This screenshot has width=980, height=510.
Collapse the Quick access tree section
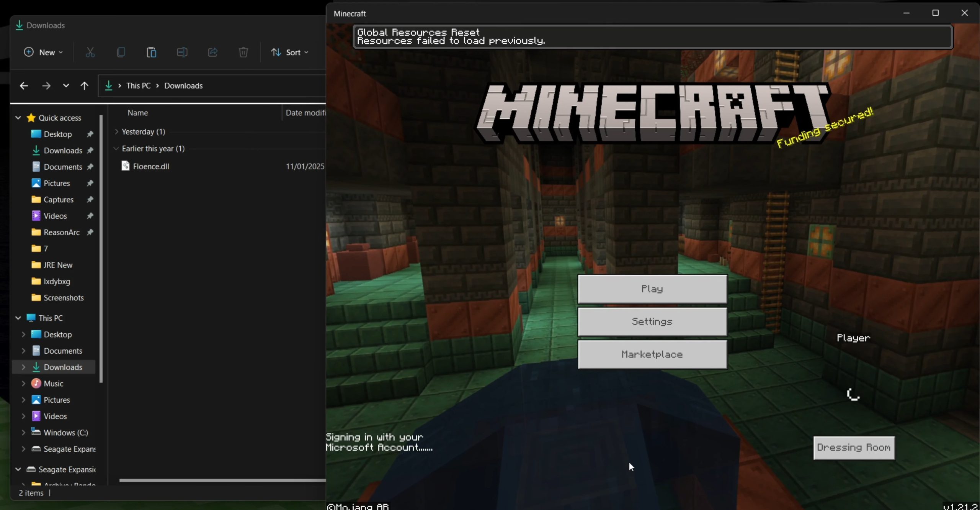18,118
